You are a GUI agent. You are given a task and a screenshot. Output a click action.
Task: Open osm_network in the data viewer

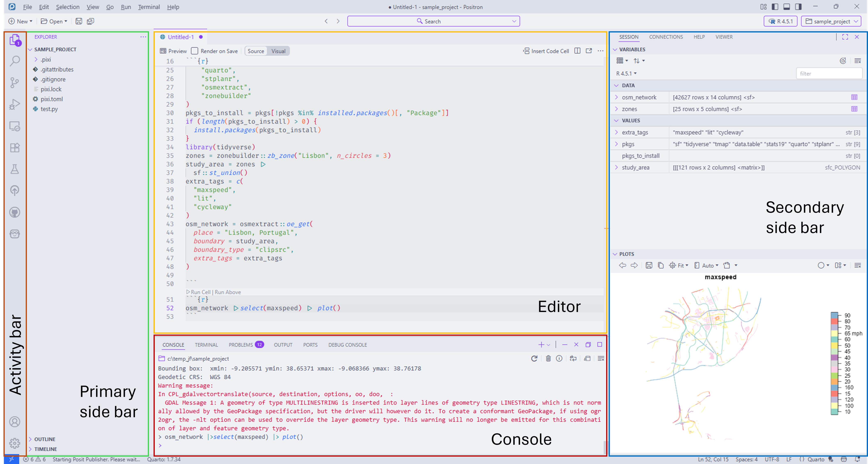[854, 97]
